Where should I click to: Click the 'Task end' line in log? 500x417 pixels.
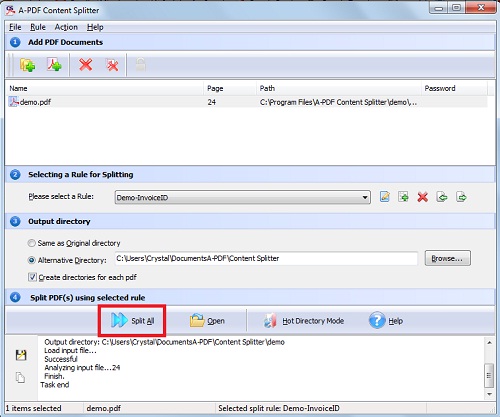click(x=55, y=385)
